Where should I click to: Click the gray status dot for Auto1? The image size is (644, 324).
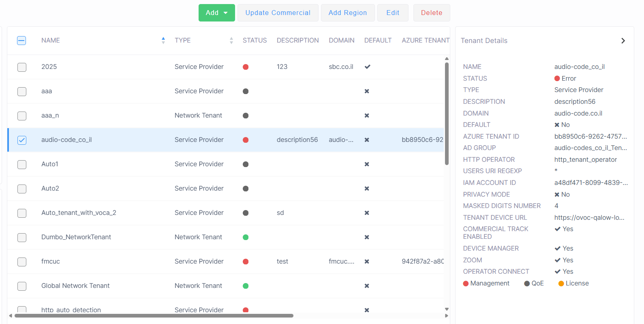[x=246, y=164]
